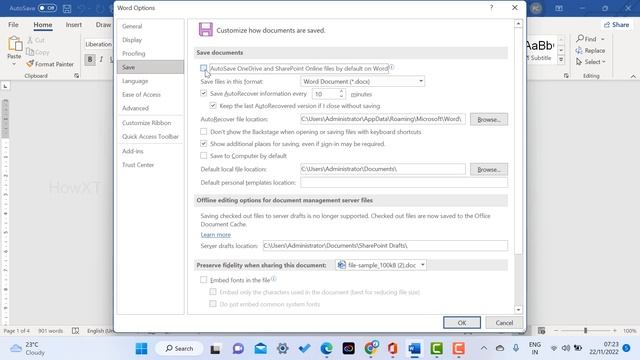Open Settings gear on taskbar
640x360 pixels.
(x=282, y=349)
